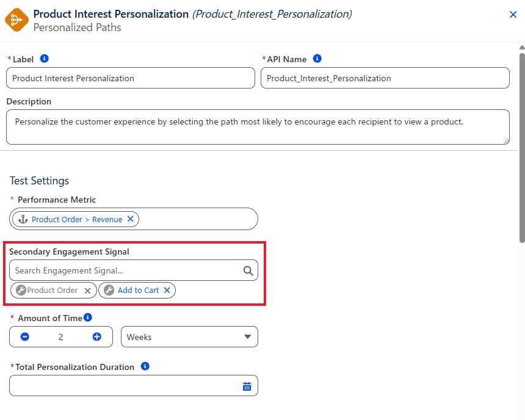Click the Description text area

258,127
